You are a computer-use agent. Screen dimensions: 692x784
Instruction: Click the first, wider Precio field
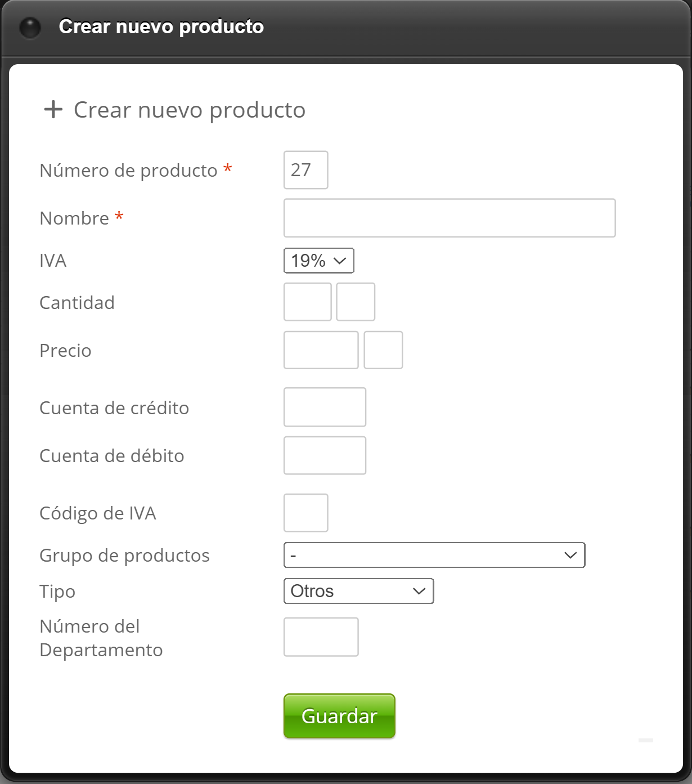[321, 350]
